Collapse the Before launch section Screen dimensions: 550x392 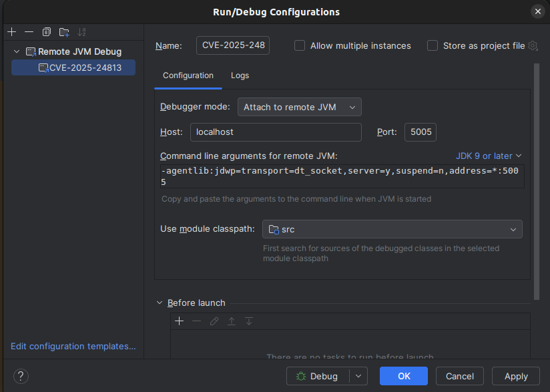tap(160, 303)
